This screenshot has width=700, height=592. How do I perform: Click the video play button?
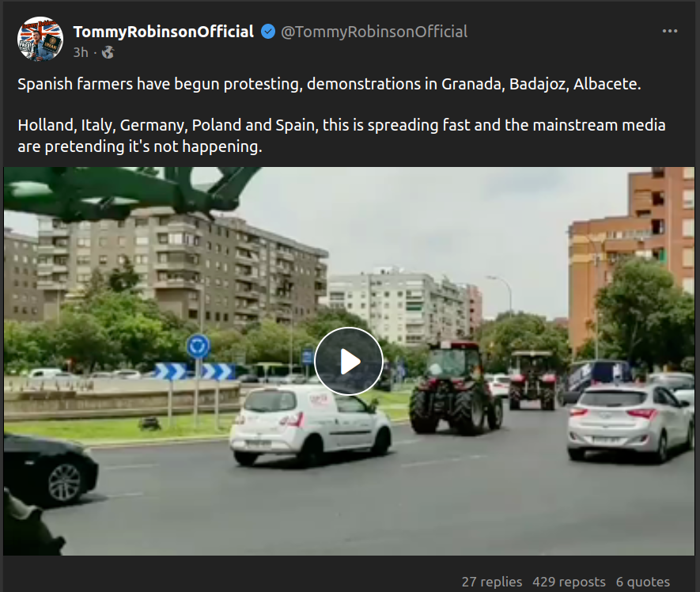(x=349, y=361)
